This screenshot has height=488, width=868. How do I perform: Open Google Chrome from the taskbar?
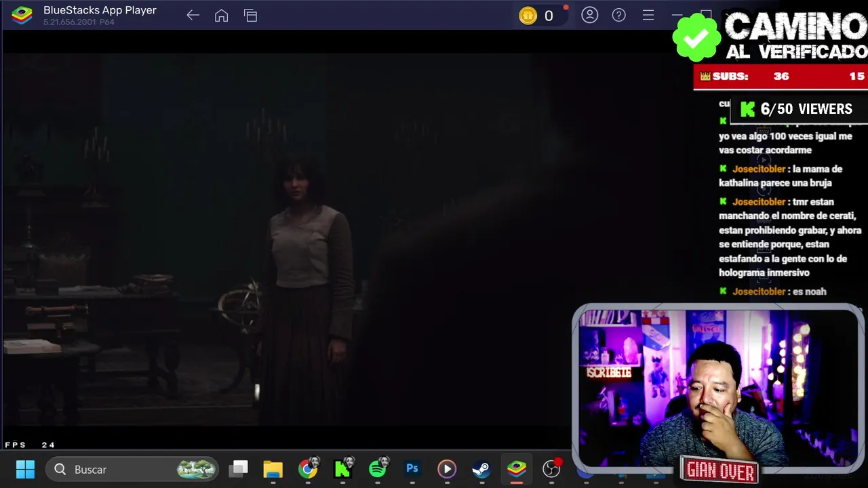point(308,468)
